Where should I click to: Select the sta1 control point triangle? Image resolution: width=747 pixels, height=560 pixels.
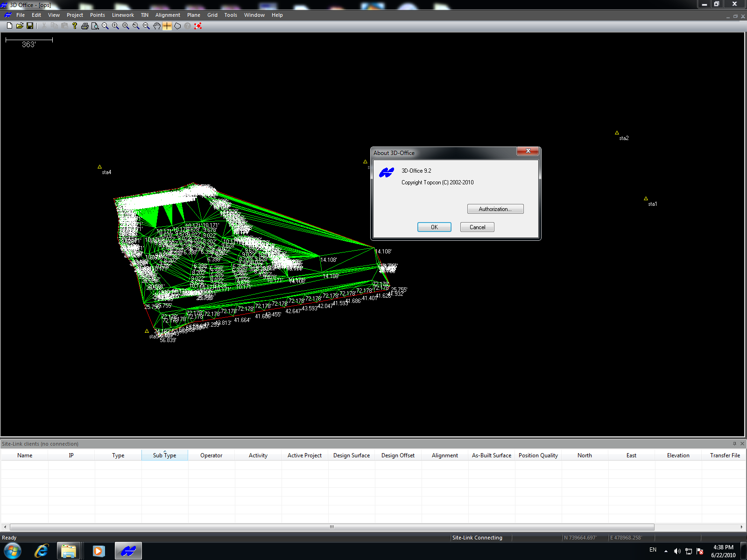tap(646, 198)
